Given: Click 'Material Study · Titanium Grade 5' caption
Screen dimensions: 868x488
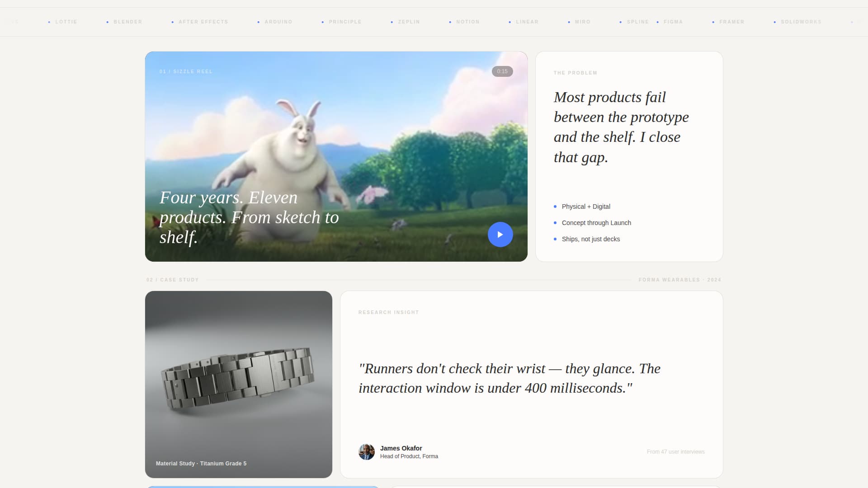Looking at the screenshot, I should [x=201, y=464].
